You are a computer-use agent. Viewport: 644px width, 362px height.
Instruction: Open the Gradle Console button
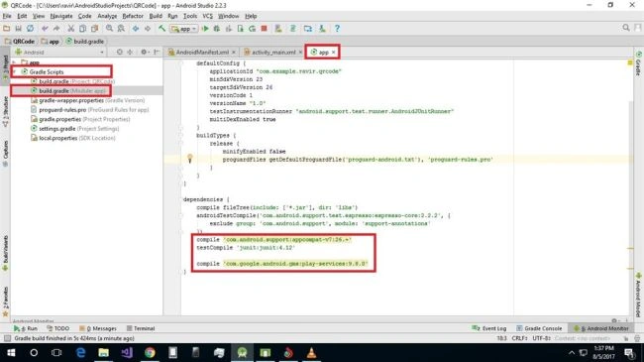point(539,328)
